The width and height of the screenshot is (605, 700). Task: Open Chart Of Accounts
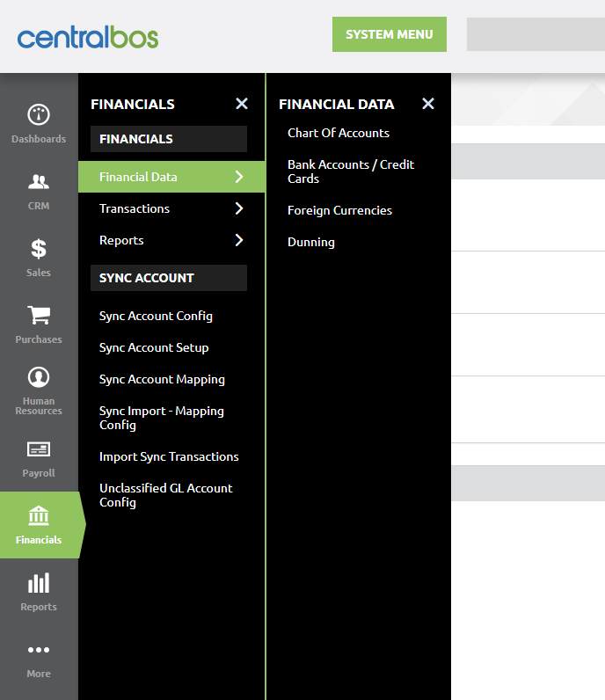click(339, 133)
